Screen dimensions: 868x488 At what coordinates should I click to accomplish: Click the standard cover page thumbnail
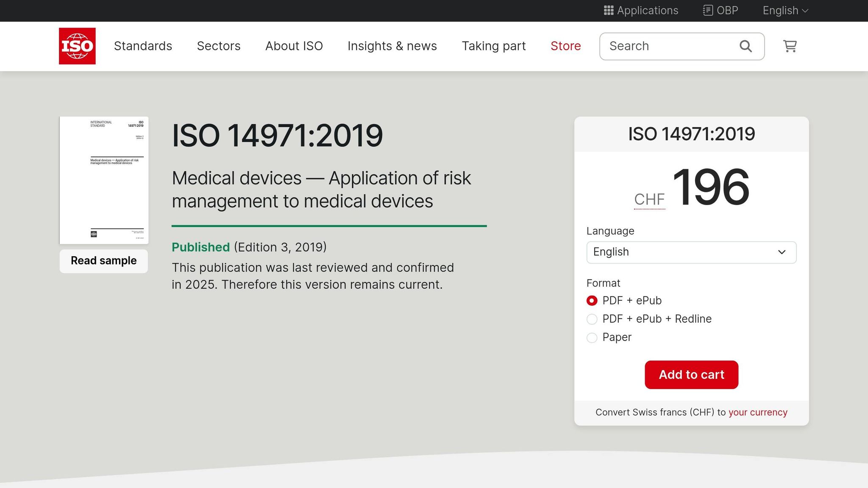103,180
